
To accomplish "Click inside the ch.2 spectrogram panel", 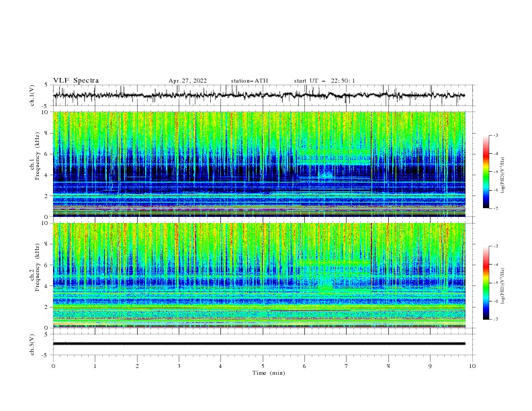I will 259,275.
